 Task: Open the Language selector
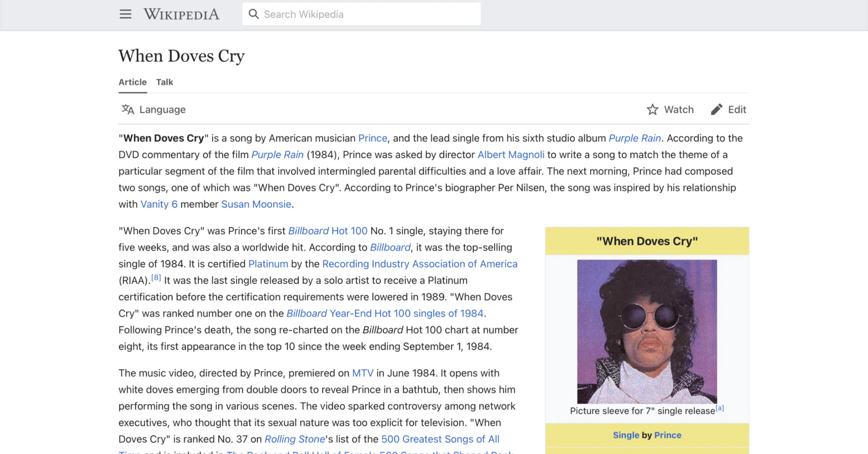coord(154,109)
